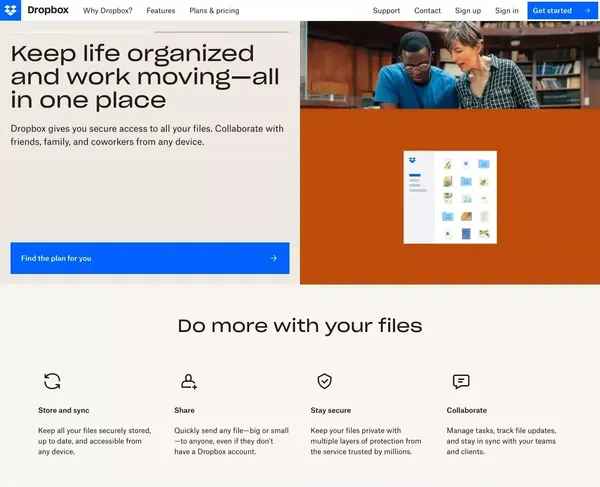
Task: Click the Store and sync circular arrows icon
Action: [52, 381]
